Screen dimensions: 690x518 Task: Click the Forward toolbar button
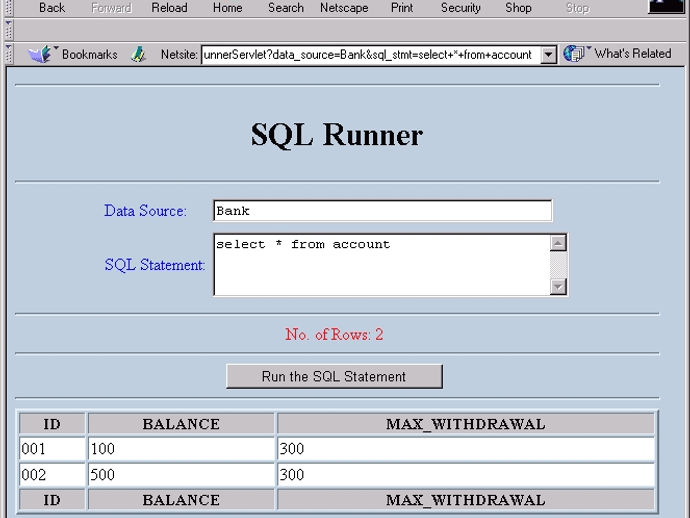(x=111, y=7)
